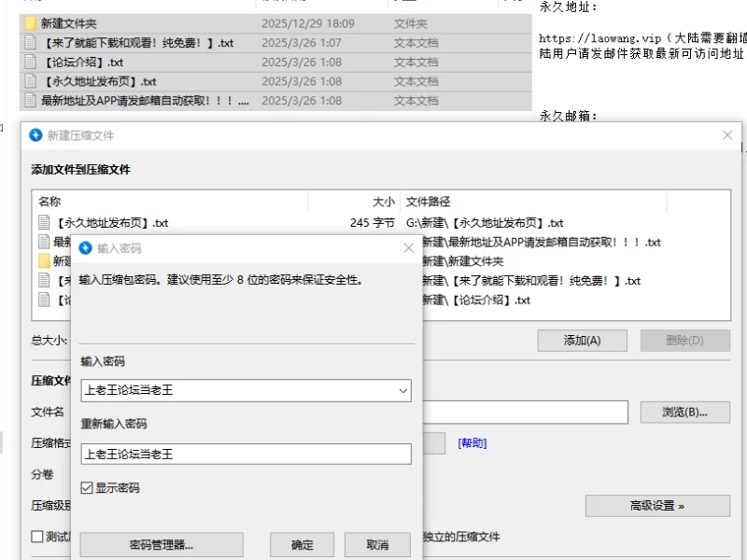Click the Bandizip icon in 输入密码 title bar
The height and width of the screenshot is (560, 747).
(86, 248)
